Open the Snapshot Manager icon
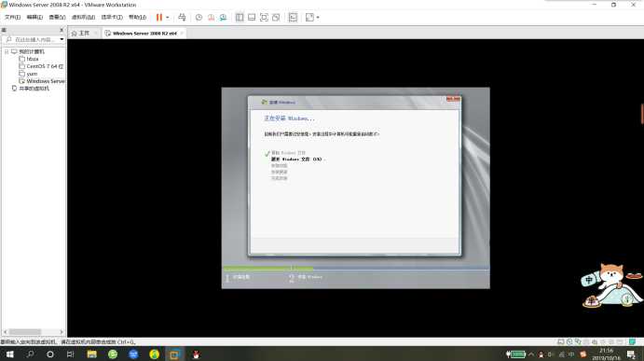Screen dimensions: 644x361 [x=223, y=18]
